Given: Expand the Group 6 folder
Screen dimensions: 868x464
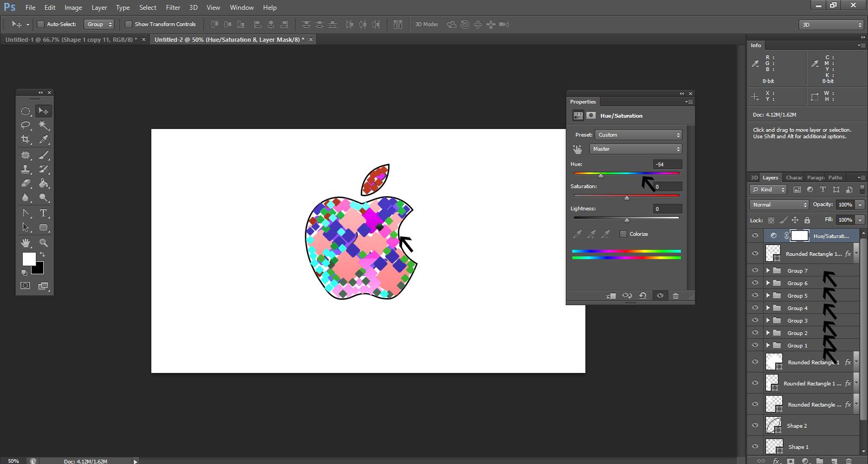Looking at the screenshot, I should [x=768, y=283].
